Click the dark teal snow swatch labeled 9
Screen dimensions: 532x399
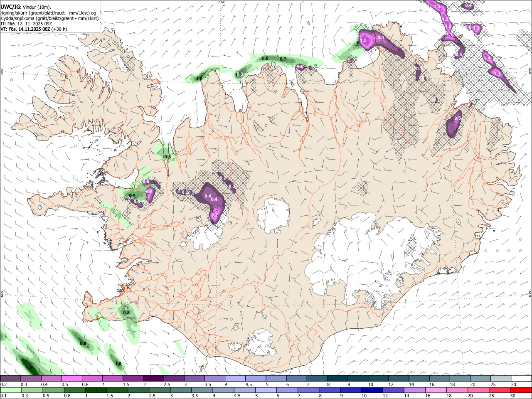point(357,379)
